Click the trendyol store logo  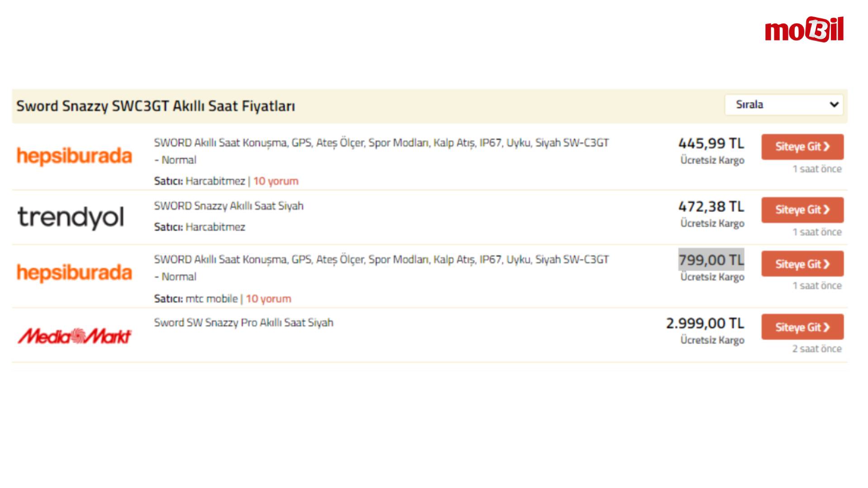[x=71, y=217]
